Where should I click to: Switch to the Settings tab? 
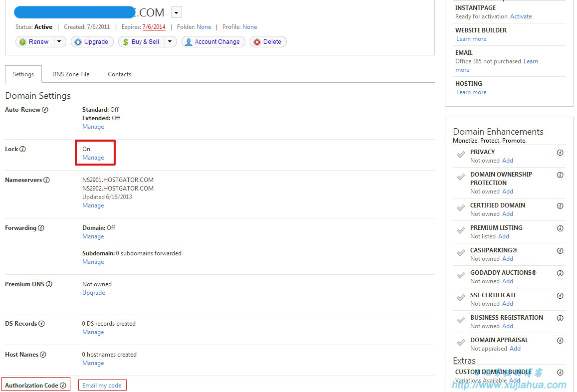pyautogui.click(x=23, y=74)
